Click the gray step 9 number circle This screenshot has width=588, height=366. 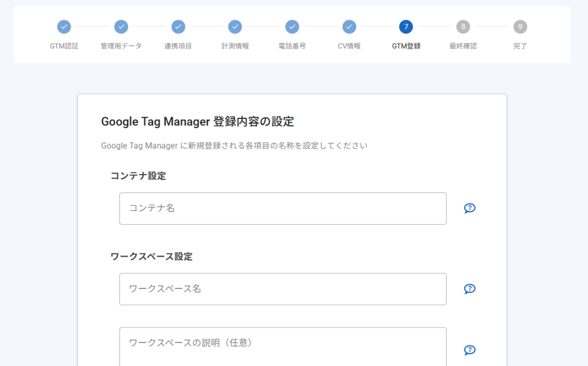(x=520, y=26)
